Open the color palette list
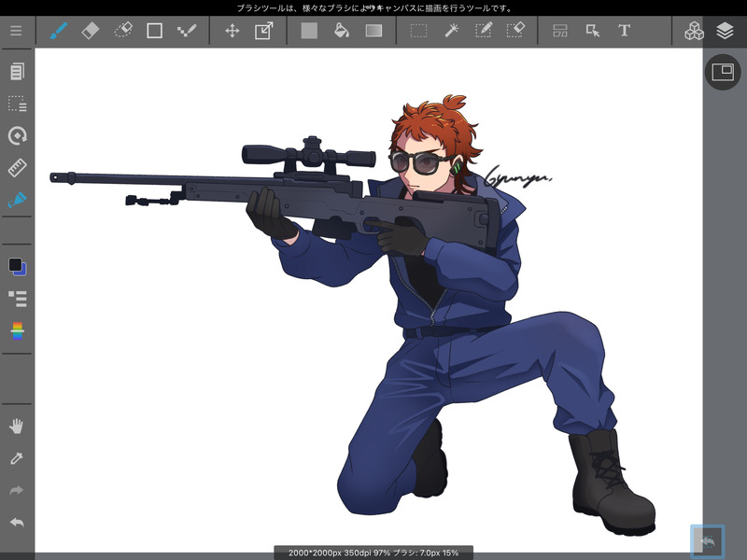This screenshot has width=747, height=560. pyautogui.click(x=17, y=299)
